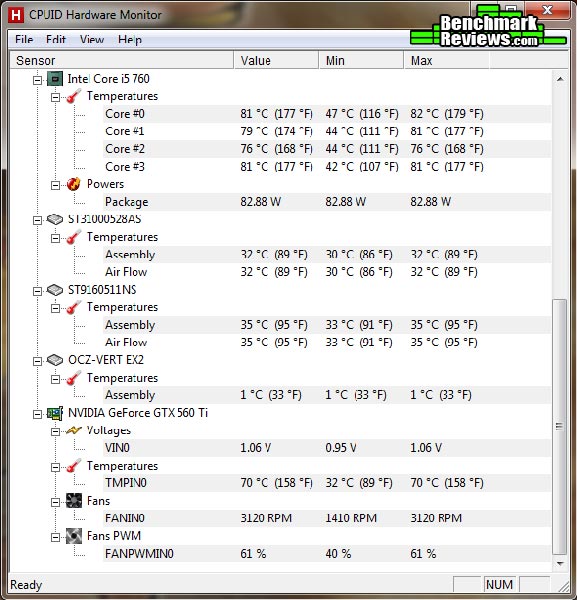Select the Package power row
This screenshot has width=577, height=600.
tap(327, 202)
